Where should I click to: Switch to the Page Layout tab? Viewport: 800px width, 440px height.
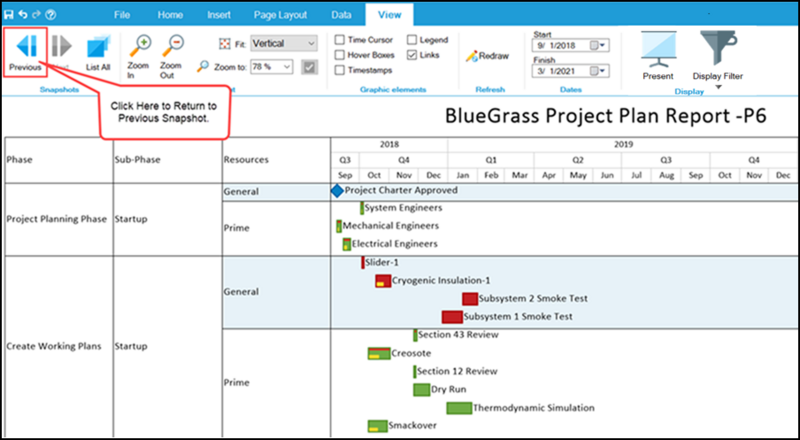[x=281, y=15]
